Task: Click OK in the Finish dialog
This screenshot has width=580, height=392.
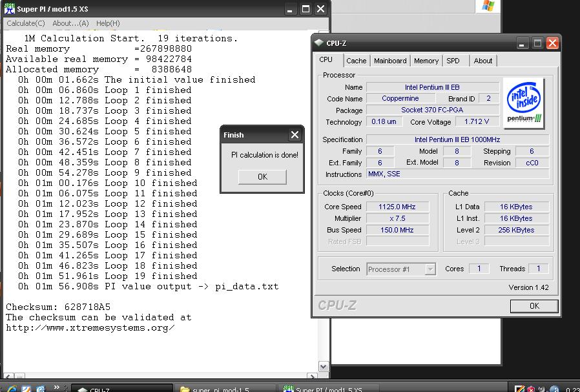Action: pyautogui.click(x=262, y=177)
